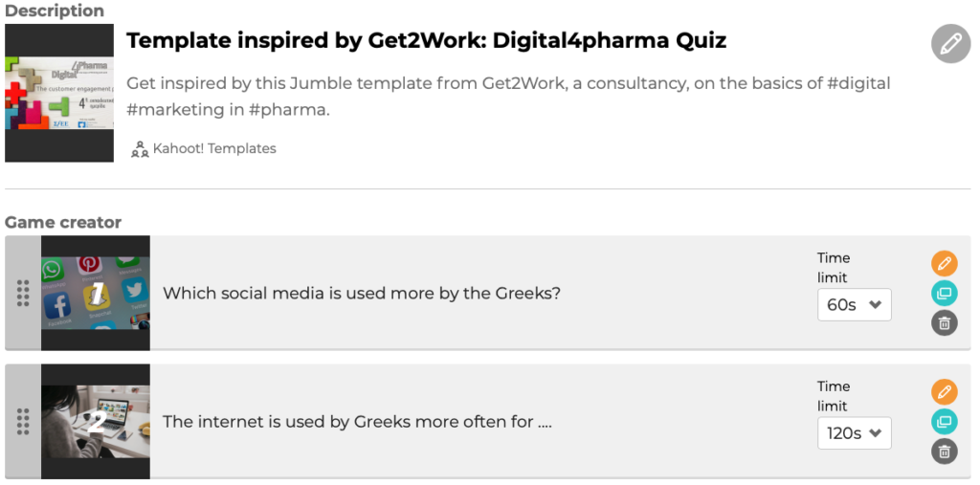This screenshot has width=980, height=485.
Task: Duplicate question 2 using teal copy icon
Action: tap(944, 421)
